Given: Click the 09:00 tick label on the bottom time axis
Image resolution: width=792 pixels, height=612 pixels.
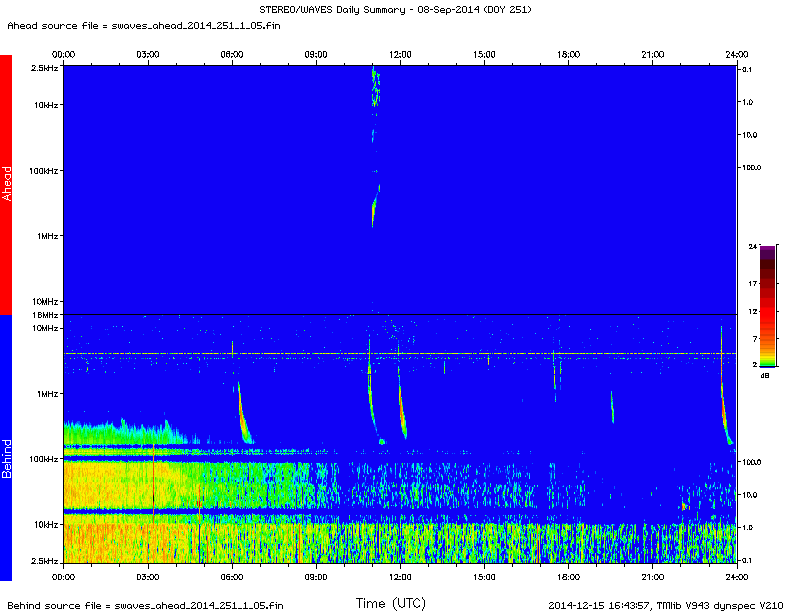Looking at the screenshot, I should point(316,577).
